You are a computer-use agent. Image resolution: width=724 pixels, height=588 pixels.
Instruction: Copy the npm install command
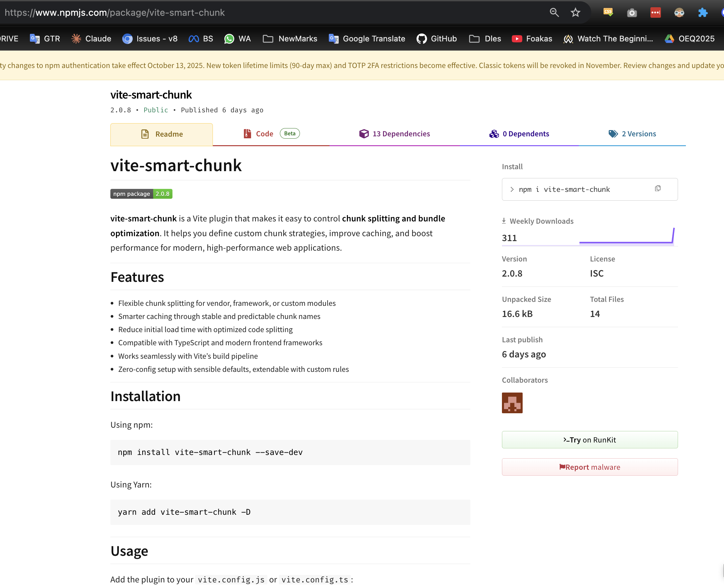(657, 188)
